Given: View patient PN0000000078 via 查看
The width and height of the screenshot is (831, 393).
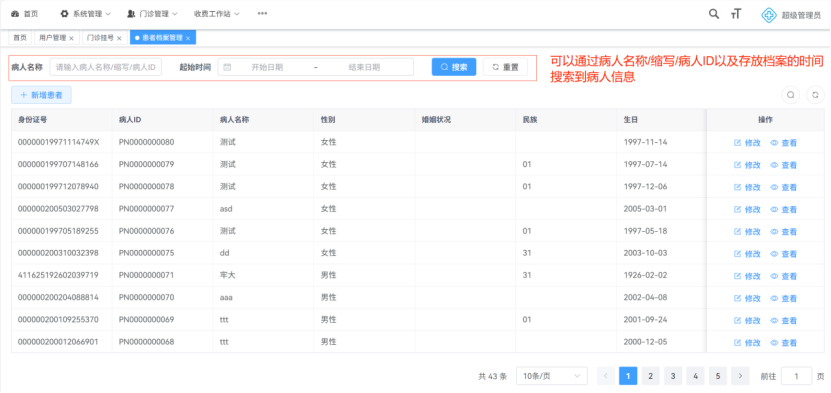Looking at the screenshot, I should pyautogui.click(x=784, y=187).
